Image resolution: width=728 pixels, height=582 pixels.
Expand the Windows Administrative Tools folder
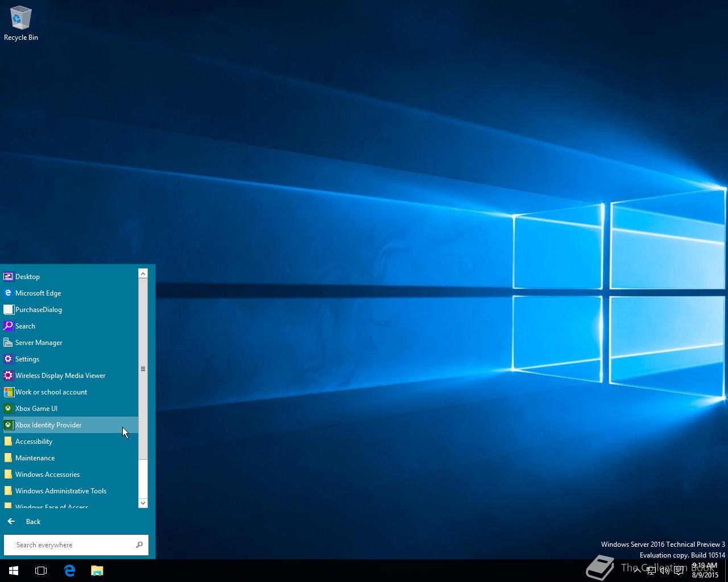(71, 491)
